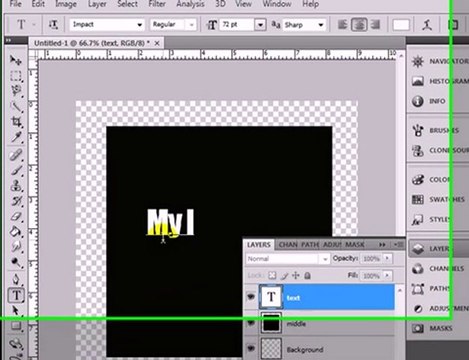Image resolution: width=469 pixels, height=360 pixels.
Task: Switch to the Channels tab
Action: click(x=288, y=245)
